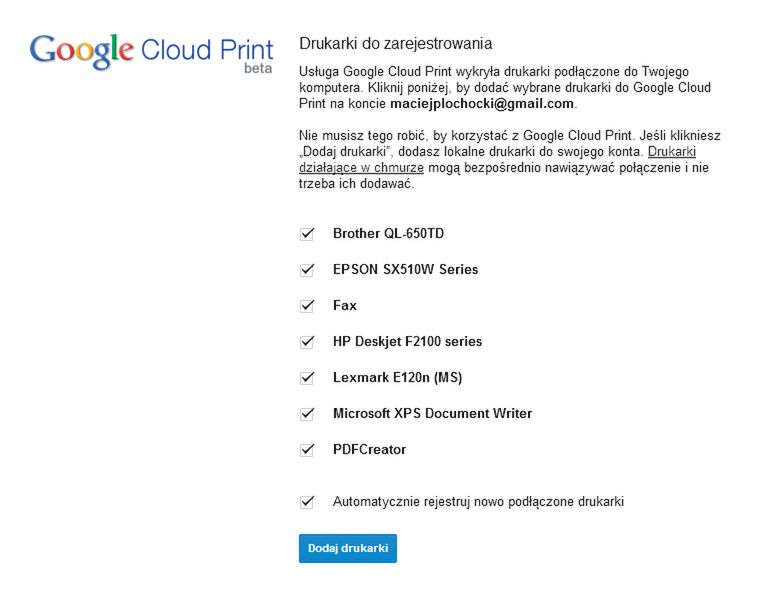Click the HP Deskjet F2100 series label
This screenshot has height=615, width=781.
pos(407,342)
